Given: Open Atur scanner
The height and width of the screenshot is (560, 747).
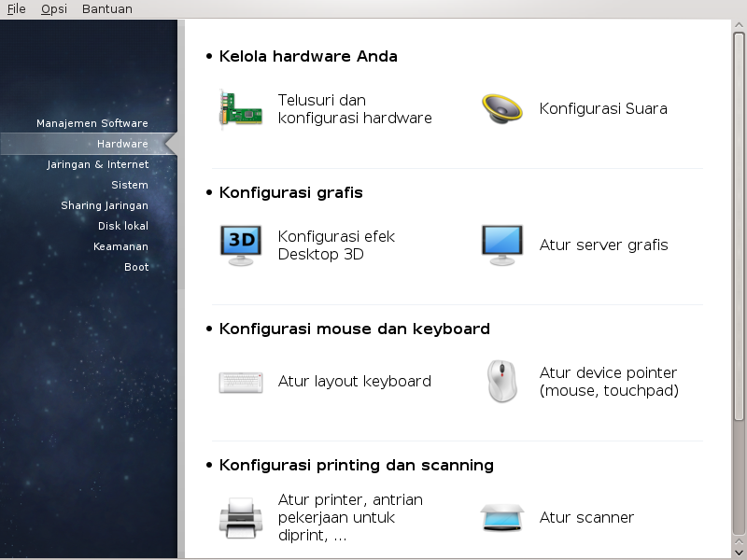Looking at the screenshot, I should pyautogui.click(x=586, y=517).
